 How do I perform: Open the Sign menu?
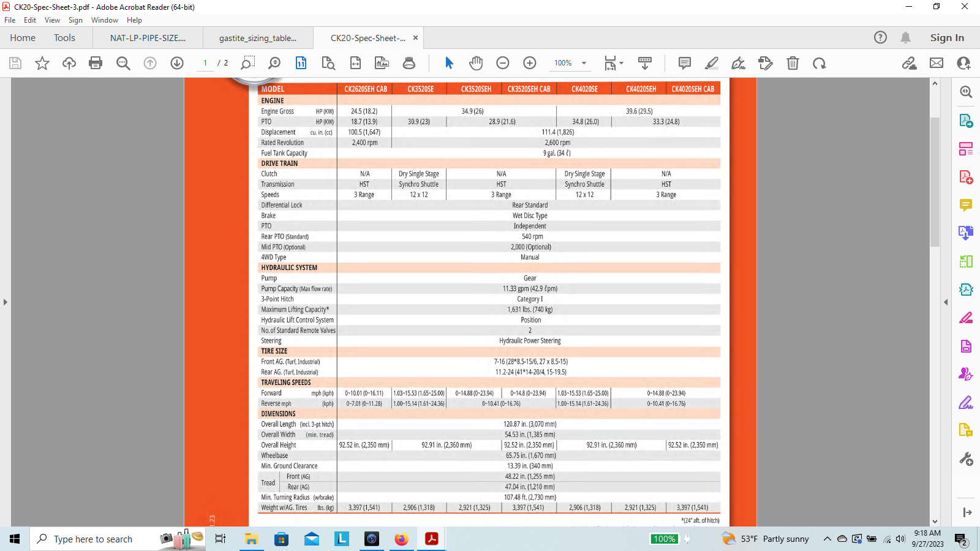[75, 20]
